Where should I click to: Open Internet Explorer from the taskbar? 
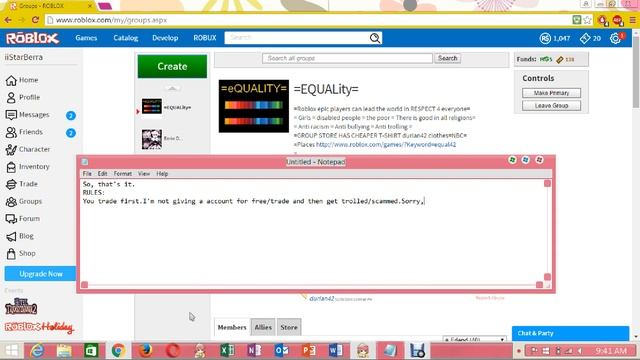(37, 351)
